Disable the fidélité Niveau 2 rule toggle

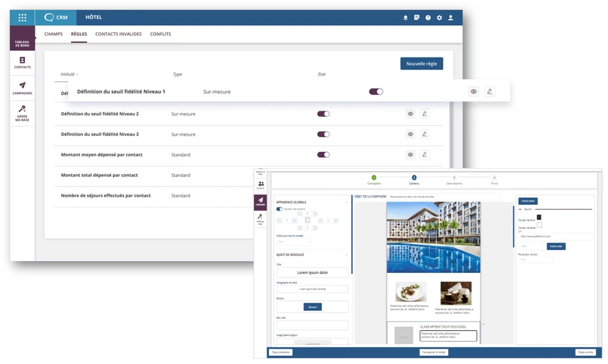(323, 114)
